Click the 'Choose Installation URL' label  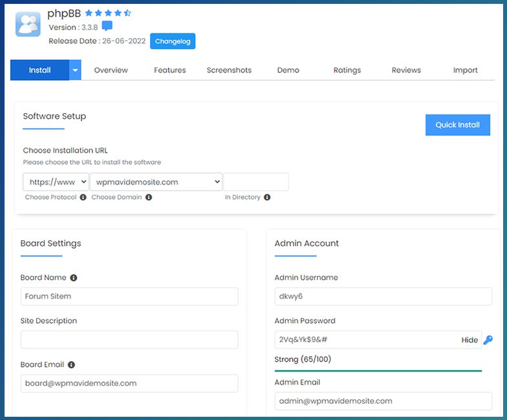65,150
